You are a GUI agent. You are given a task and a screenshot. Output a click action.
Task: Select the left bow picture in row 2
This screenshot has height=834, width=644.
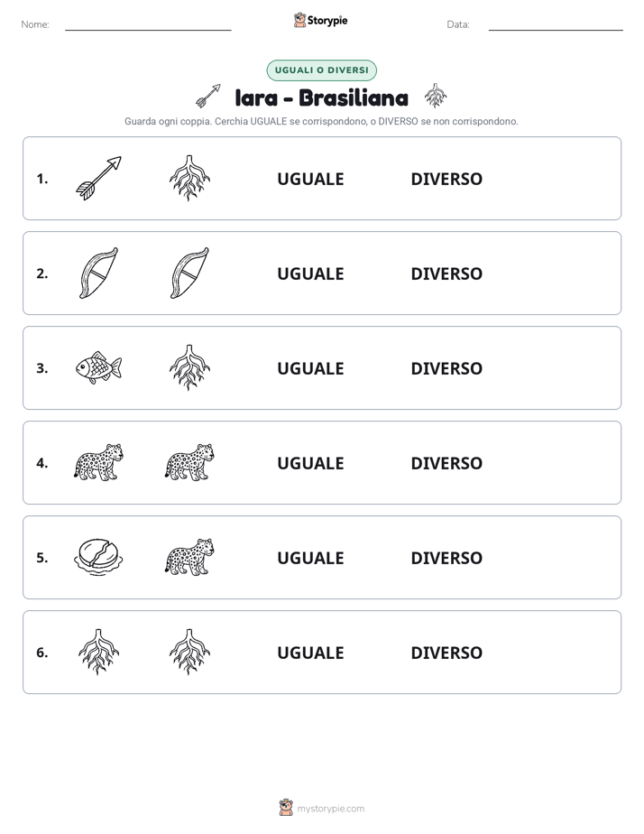point(99,273)
